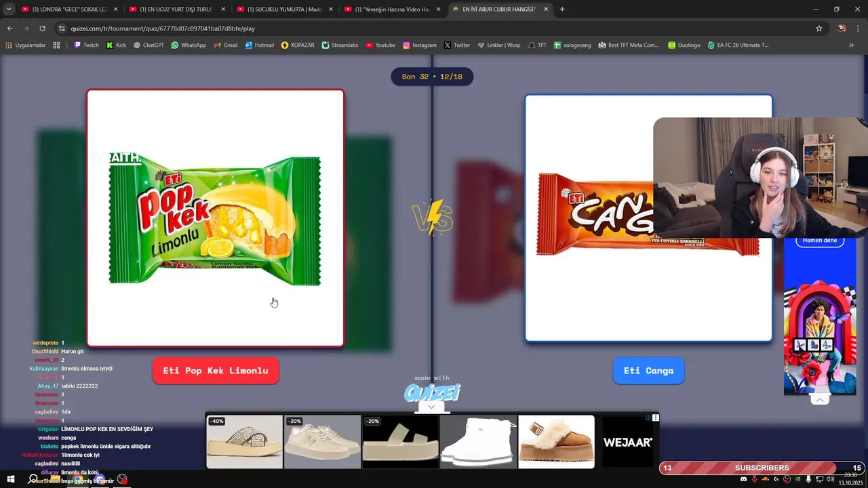Open the WhatsApp bookmark

[189, 45]
